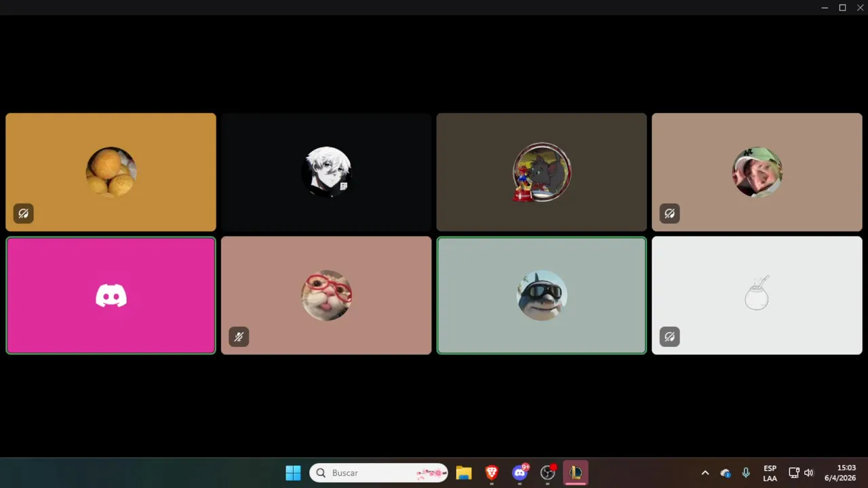
Task: Click the network icon in system tray
Action: coord(794,473)
